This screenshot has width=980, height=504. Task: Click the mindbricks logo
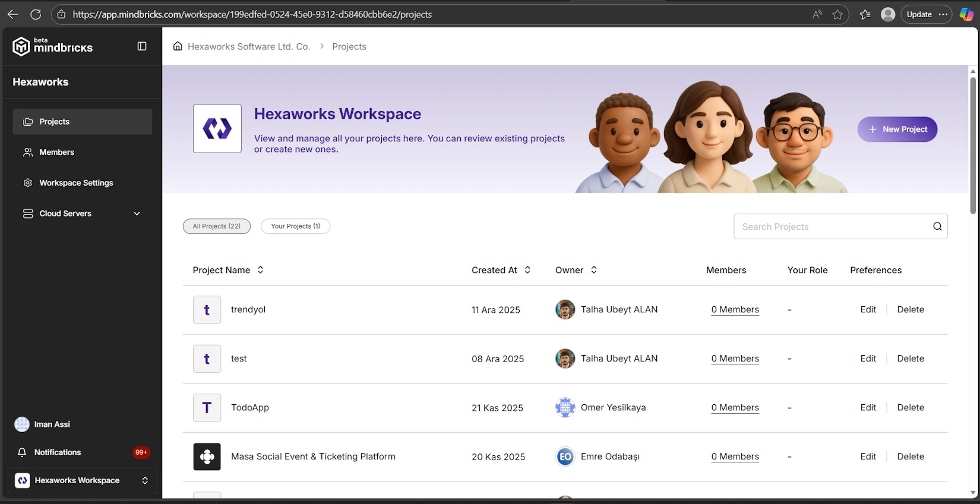53,46
